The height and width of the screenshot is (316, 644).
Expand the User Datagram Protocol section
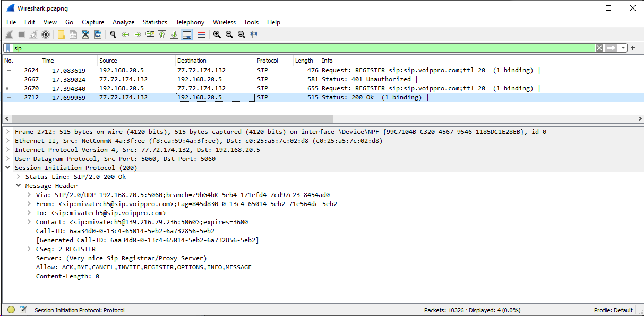pos(8,159)
